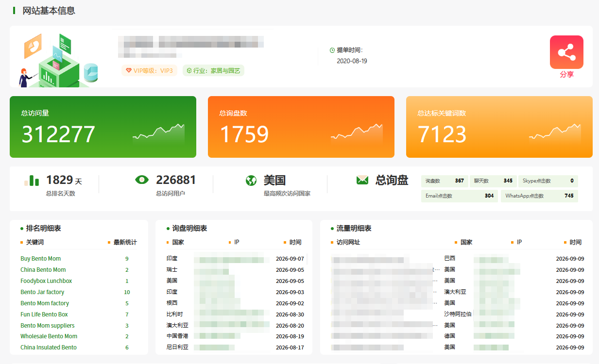Click the diamond icon in the VIP level badge
Viewport: 599px width, 364px height.
click(x=128, y=70)
